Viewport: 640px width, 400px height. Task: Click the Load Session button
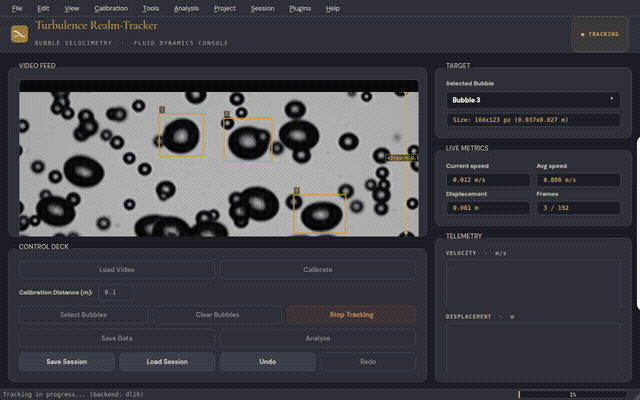point(167,362)
